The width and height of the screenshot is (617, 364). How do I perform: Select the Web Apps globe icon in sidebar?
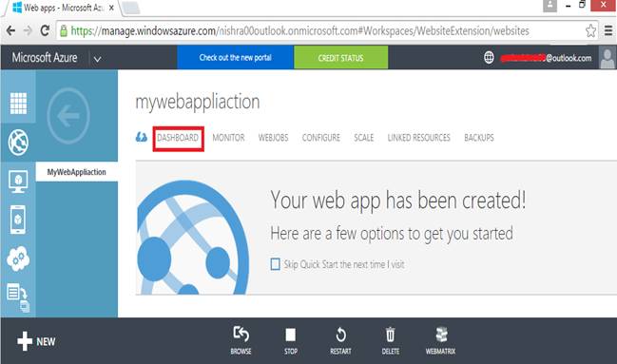18,142
